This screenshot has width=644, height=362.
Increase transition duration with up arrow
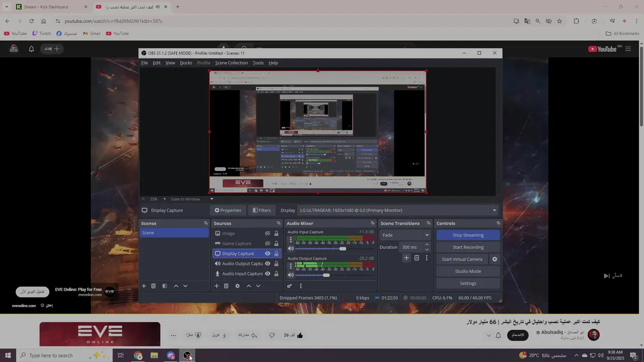click(427, 245)
